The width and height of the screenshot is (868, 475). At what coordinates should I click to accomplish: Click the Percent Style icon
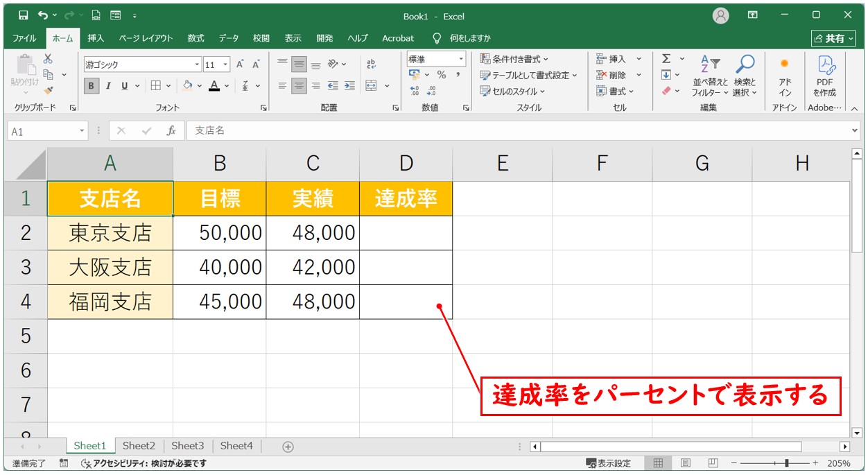(442, 75)
